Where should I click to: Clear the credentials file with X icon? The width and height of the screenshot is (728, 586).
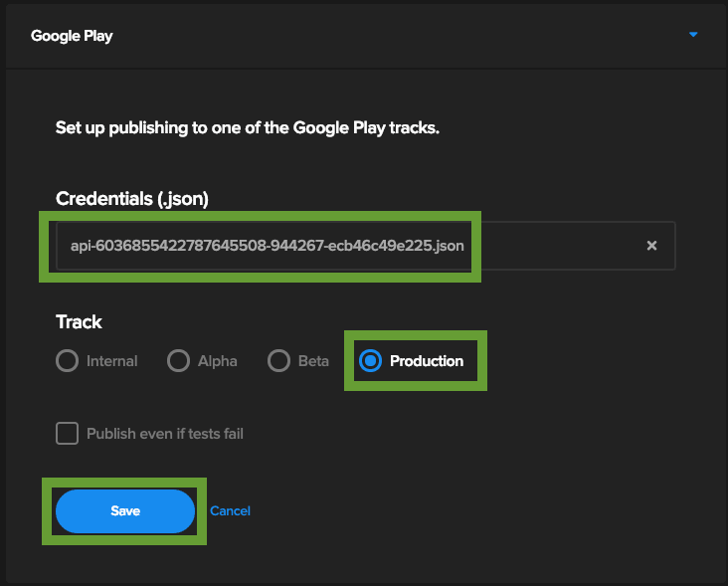pyautogui.click(x=651, y=246)
